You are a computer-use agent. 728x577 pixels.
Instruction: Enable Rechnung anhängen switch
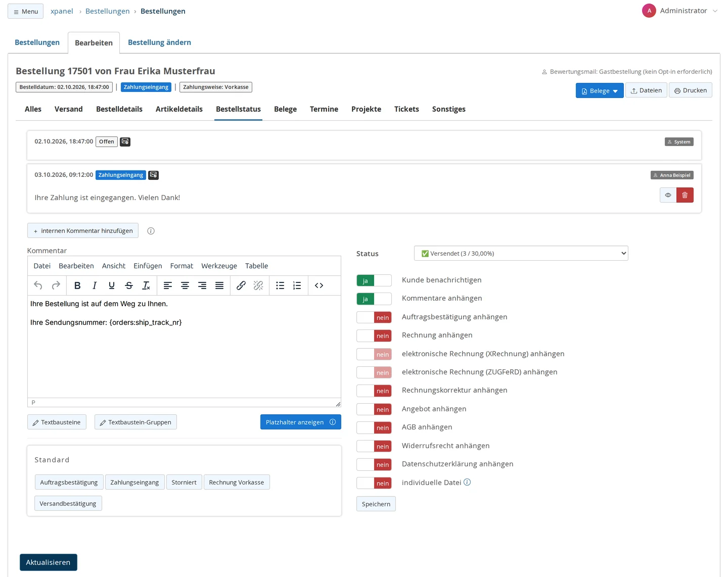pos(374,335)
